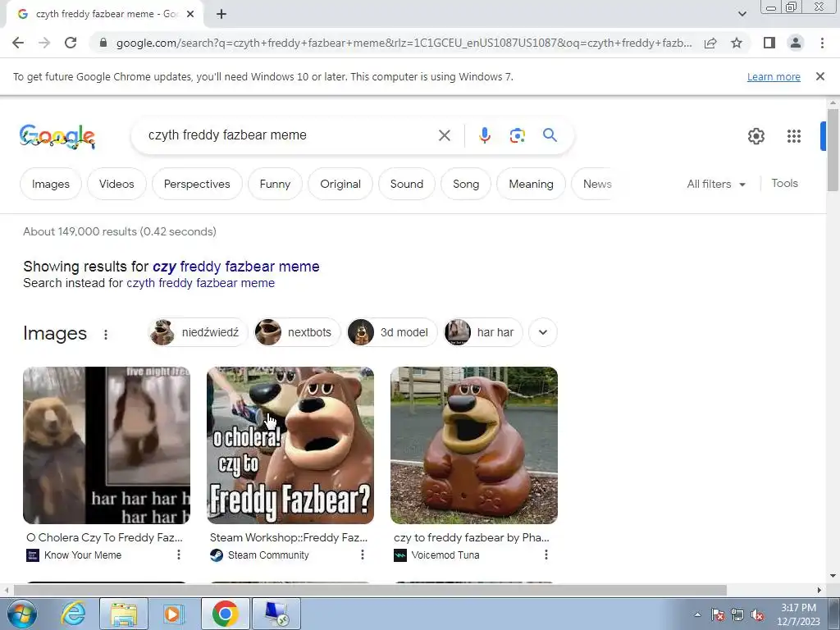Select the Funny filter chip
Screen dimensions: 840x630
(x=275, y=184)
